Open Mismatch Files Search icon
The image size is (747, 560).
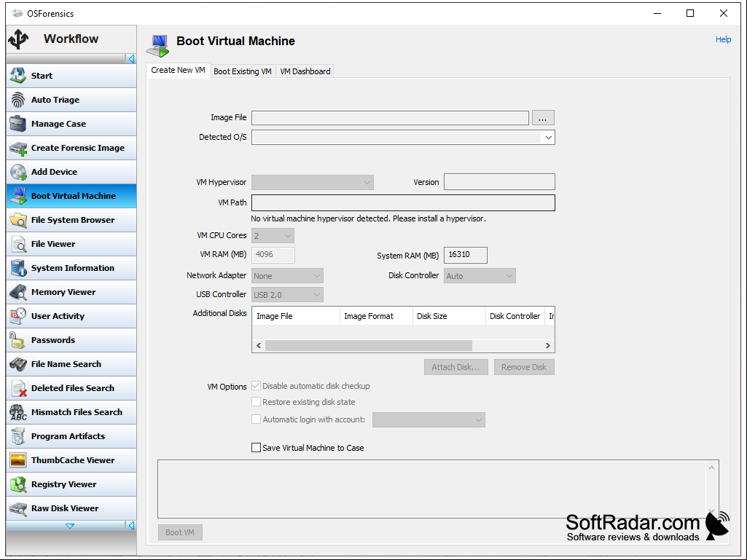point(18,412)
